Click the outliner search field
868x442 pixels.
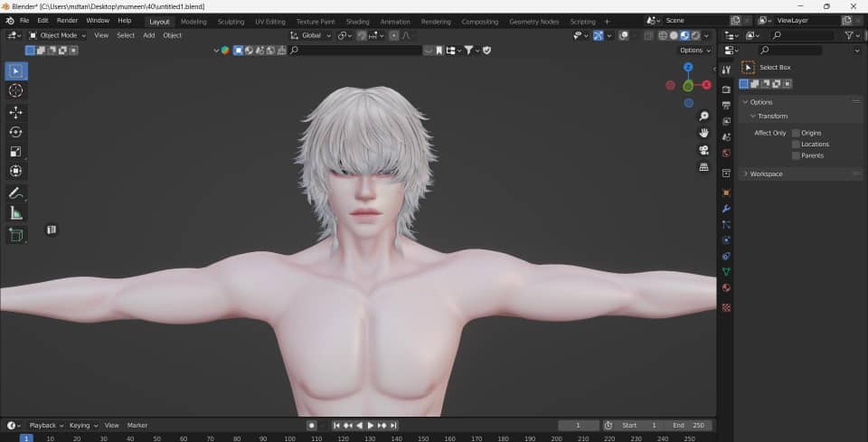pos(802,35)
